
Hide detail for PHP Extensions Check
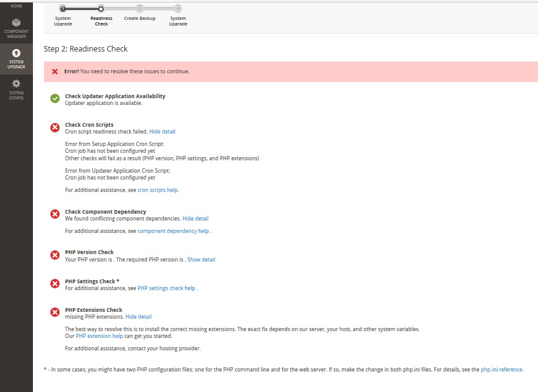click(x=138, y=316)
